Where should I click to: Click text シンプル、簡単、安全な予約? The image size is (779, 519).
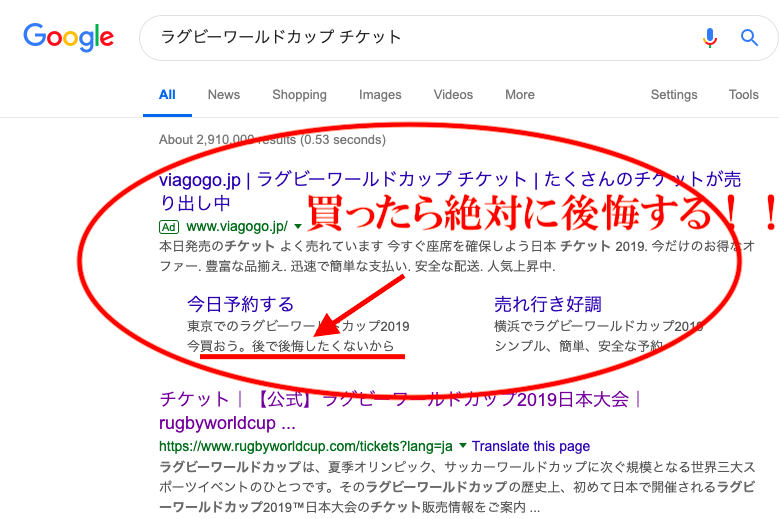click(x=578, y=346)
